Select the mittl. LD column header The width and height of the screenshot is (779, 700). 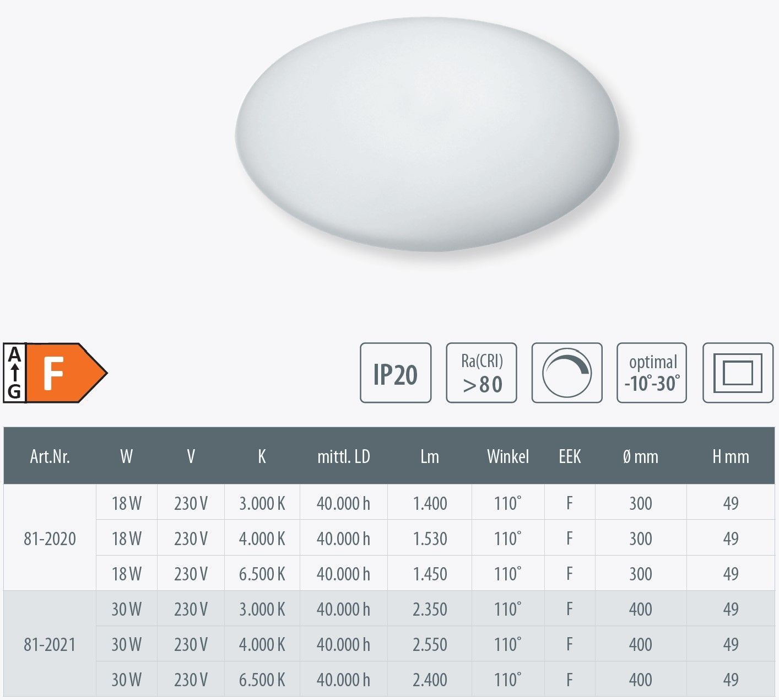pyautogui.click(x=344, y=456)
